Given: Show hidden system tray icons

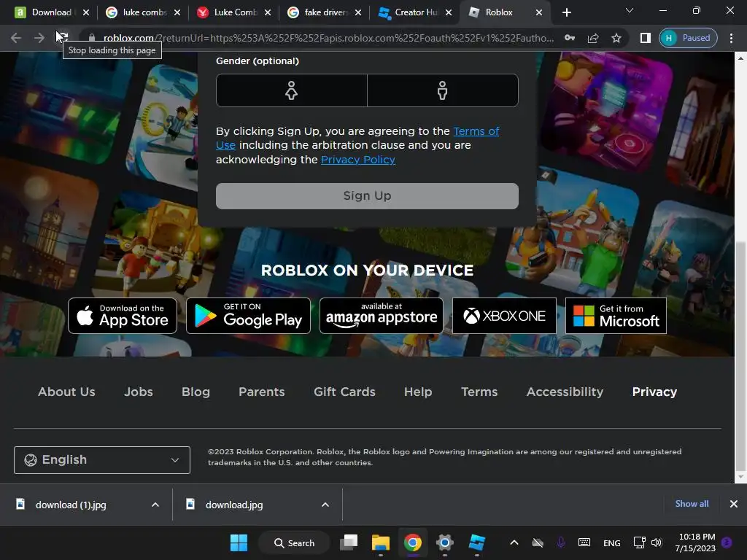Looking at the screenshot, I should pyautogui.click(x=514, y=542).
